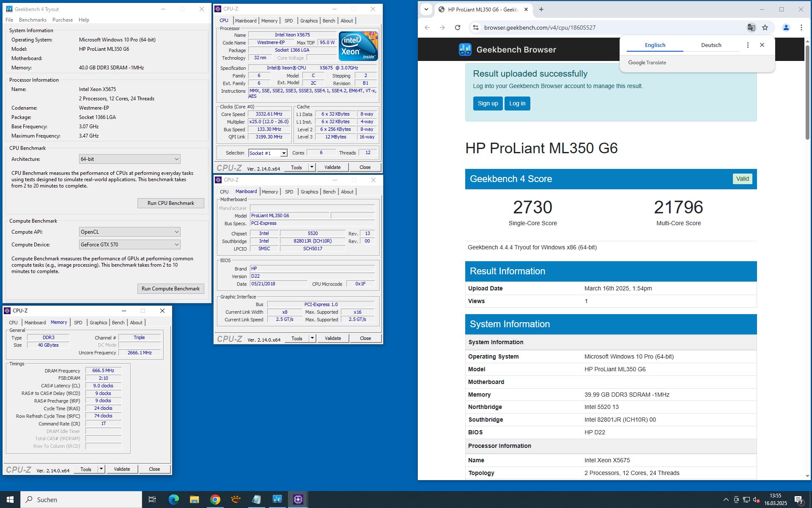
Task: Click the network tray icon
Action: coord(746,500)
